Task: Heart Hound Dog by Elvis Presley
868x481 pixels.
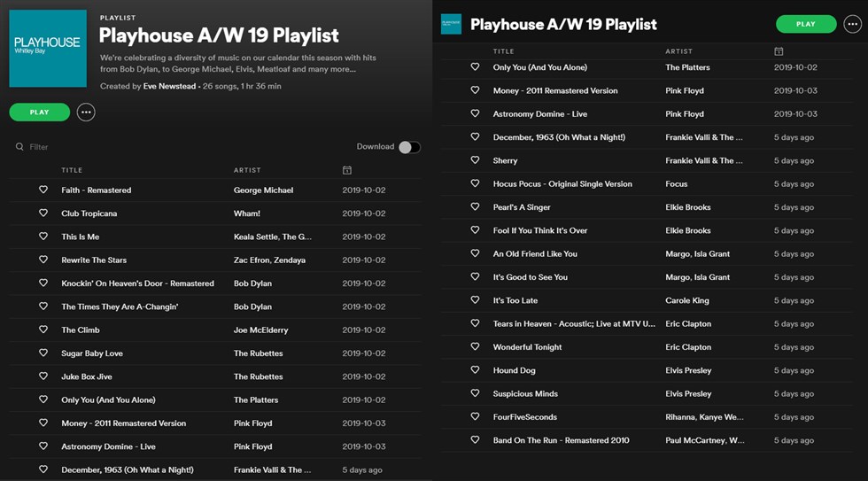Action: pyautogui.click(x=475, y=369)
